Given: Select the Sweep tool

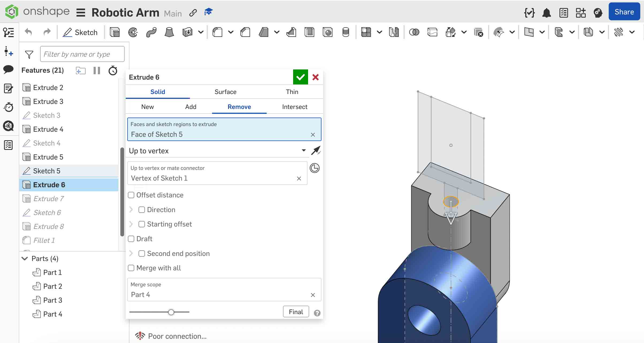Looking at the screenshot, I should click(151, 32).
